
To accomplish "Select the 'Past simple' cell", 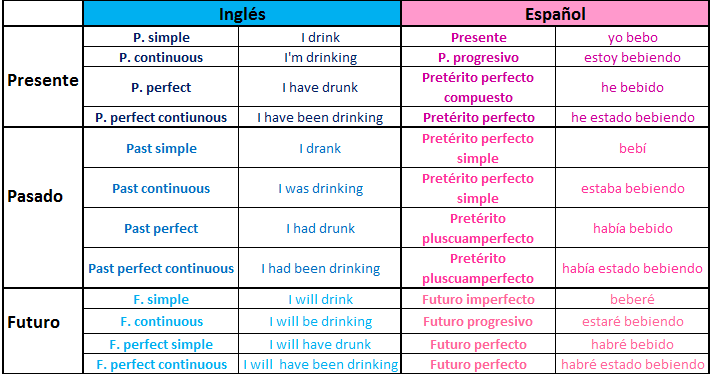I will coord(161,148).
